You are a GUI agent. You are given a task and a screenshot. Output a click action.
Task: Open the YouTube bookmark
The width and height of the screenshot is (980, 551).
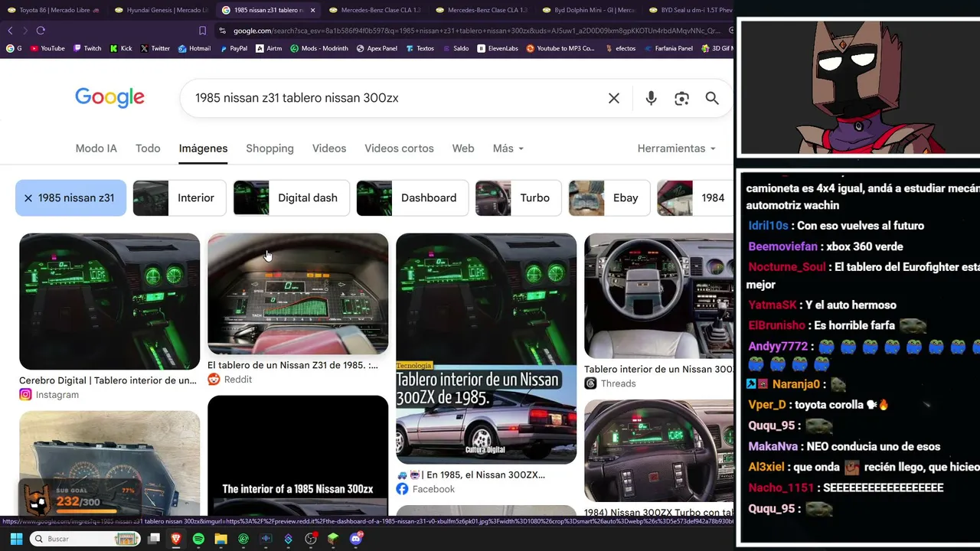47,48
